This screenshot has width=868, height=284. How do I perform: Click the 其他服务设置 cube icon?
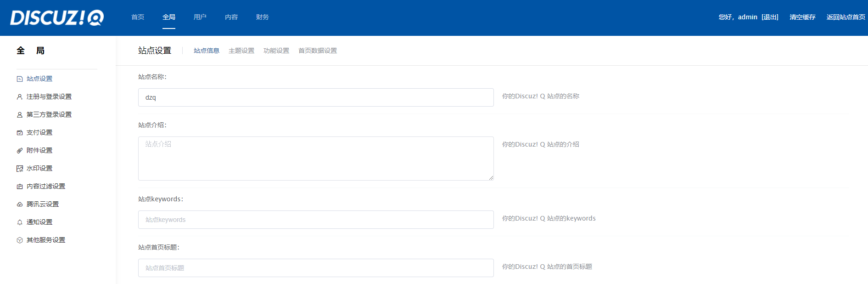20,240
